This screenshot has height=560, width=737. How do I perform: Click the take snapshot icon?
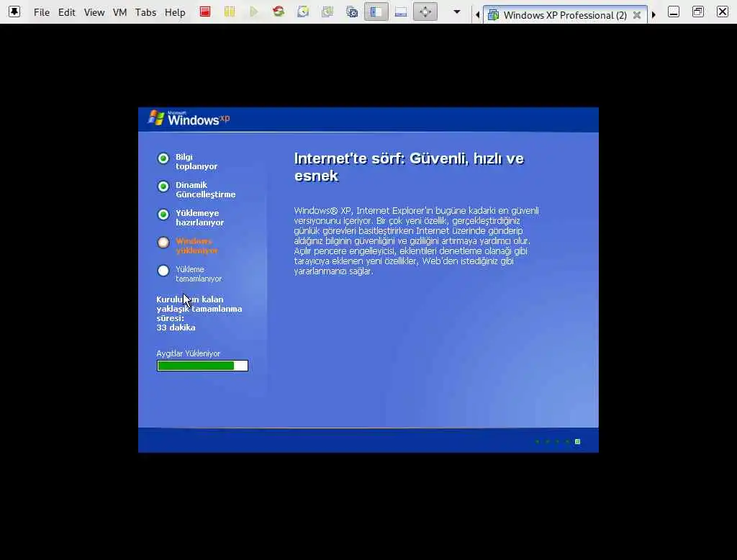[303, 12]
